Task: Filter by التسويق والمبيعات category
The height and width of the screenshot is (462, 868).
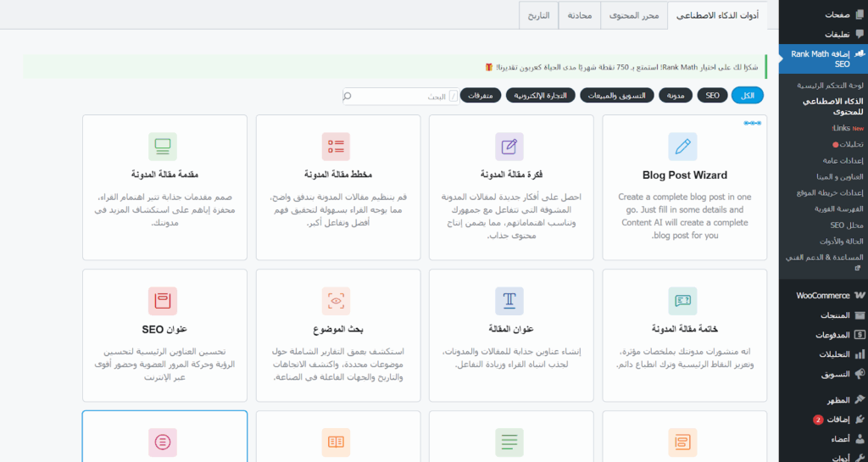Action: click(615, 96)
